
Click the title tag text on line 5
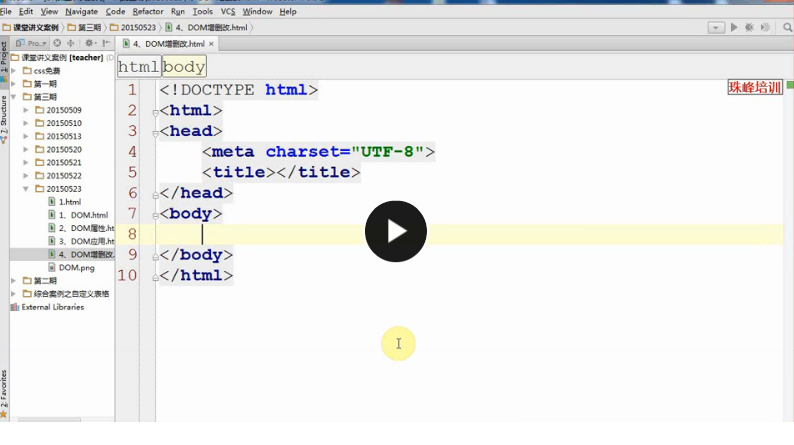point(282,172)
